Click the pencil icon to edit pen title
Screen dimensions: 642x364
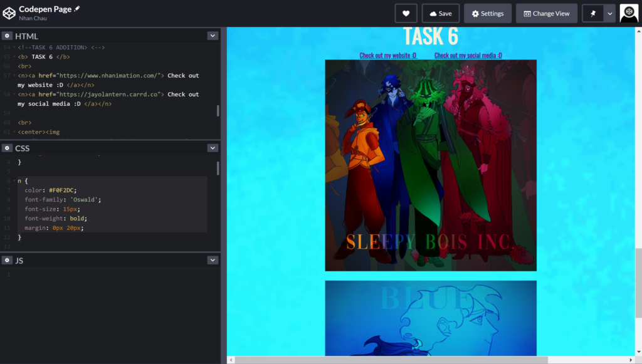tap(77, 9)
